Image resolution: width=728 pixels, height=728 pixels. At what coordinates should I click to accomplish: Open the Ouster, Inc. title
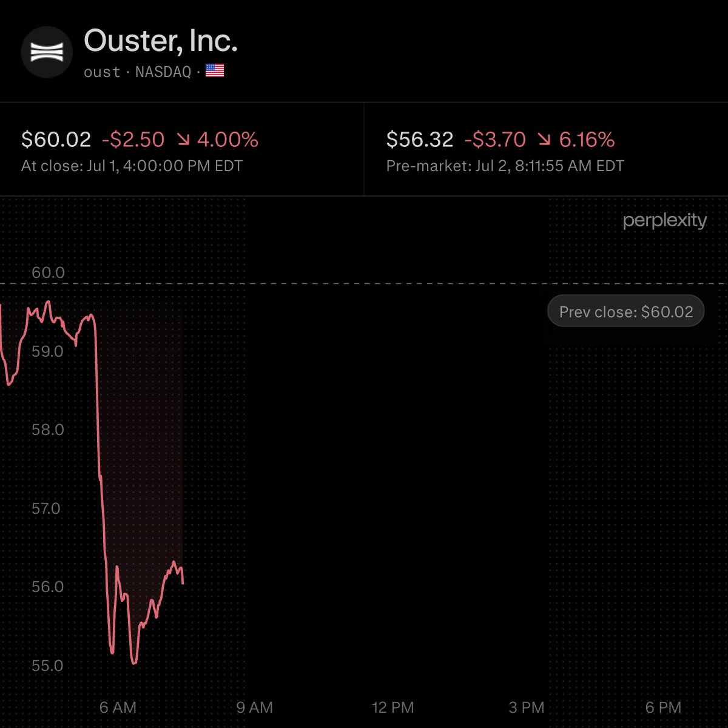161,41
